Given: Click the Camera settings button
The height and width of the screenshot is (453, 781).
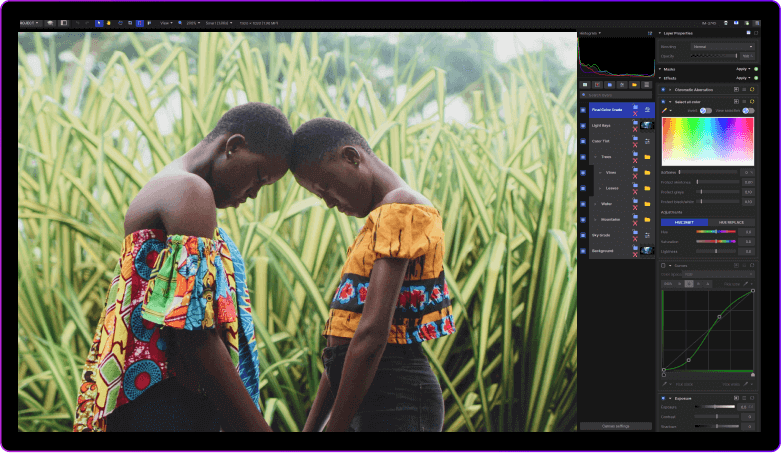Looking at the screenshot, I should pos(615,426).
